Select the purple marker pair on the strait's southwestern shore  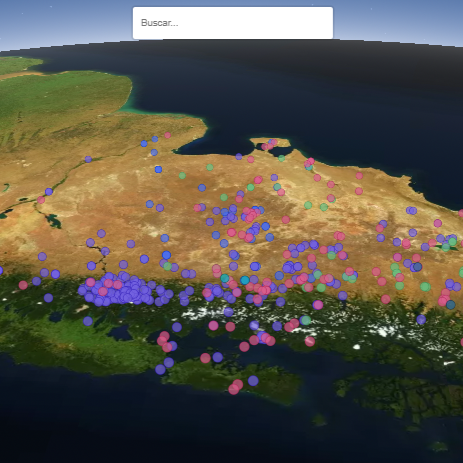165,366
